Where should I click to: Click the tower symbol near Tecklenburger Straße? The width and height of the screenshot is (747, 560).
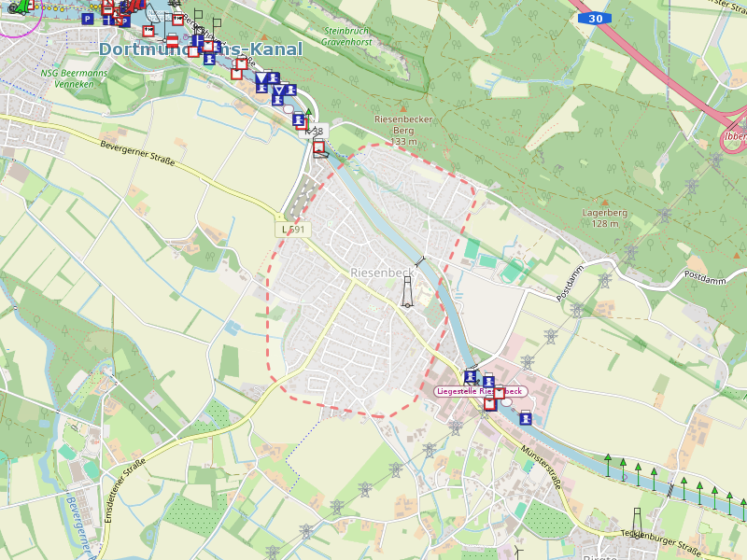click(638, 520)
